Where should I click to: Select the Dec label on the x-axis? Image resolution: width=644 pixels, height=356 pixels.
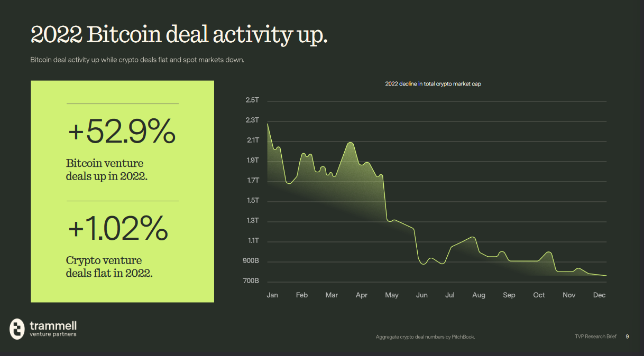(599, 295)
